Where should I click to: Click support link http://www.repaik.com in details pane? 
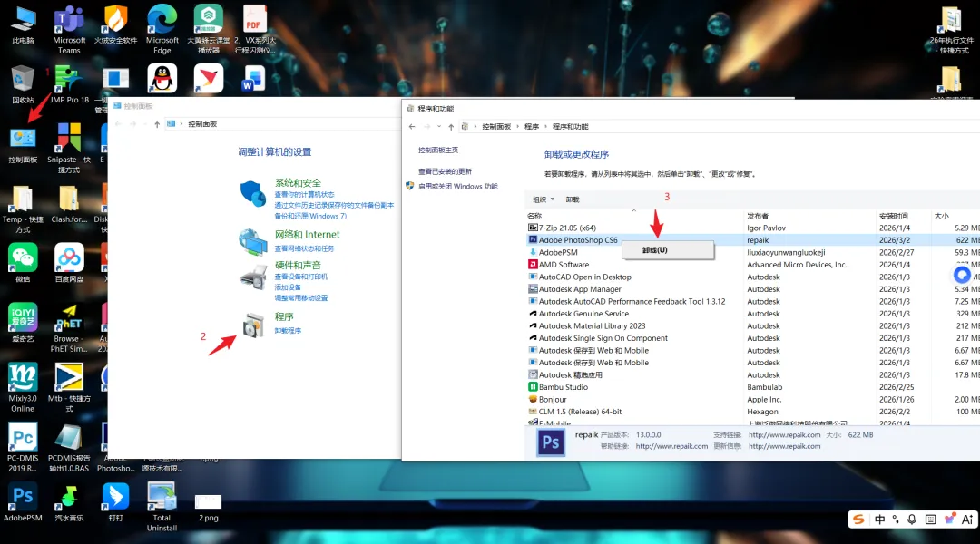pyautogui.click(x=784, y=434)
